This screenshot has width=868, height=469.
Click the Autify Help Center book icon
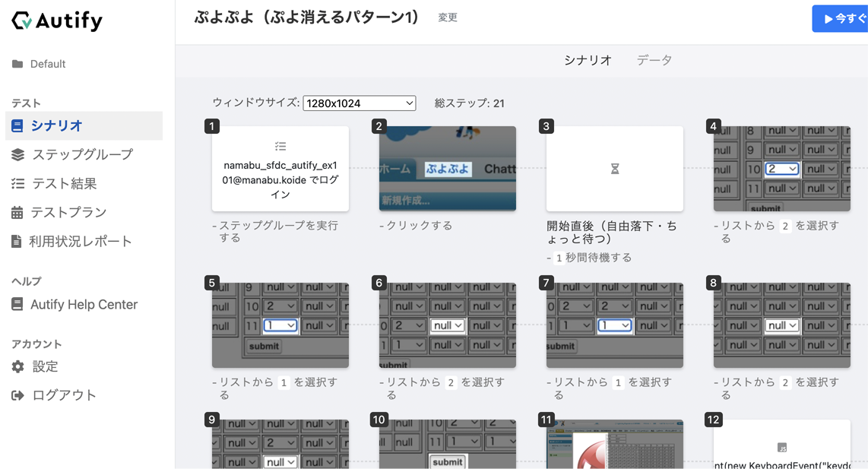tap(17, 305)
